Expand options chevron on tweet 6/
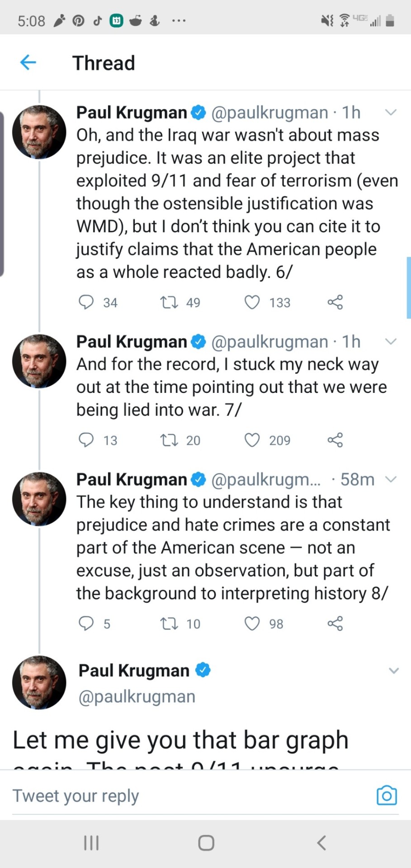The image size is (411, 868). pos(391,112)
